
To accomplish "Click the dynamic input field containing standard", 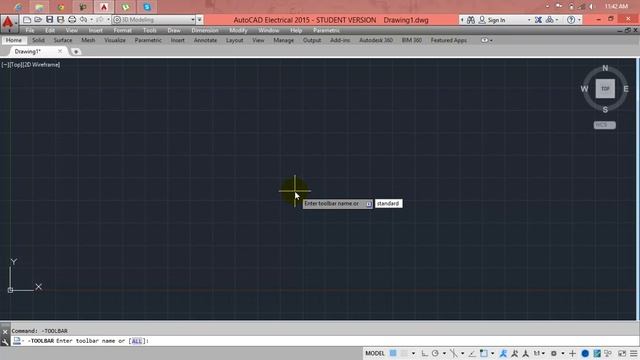I will pyautogui.click(x=389, y=203).
